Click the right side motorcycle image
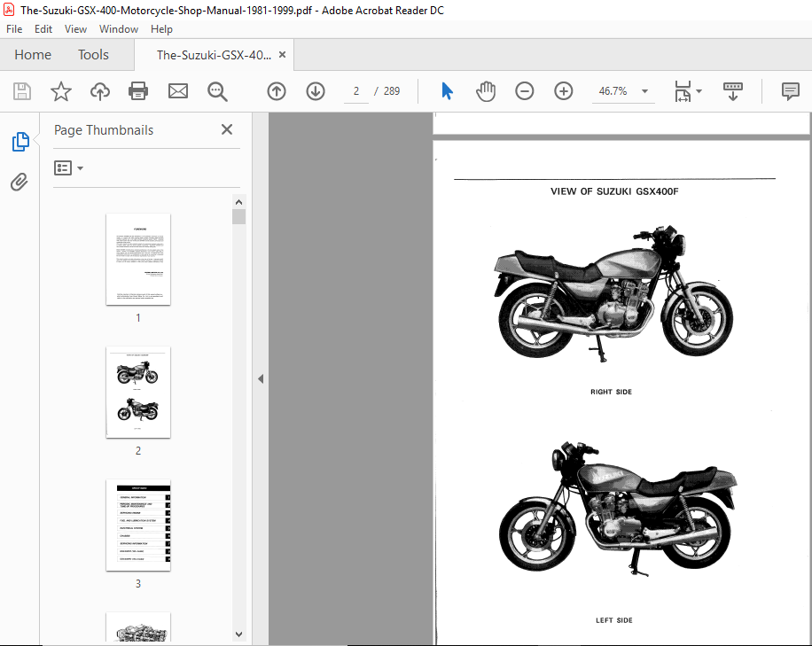The image size is (812, 646). (613, 294)
